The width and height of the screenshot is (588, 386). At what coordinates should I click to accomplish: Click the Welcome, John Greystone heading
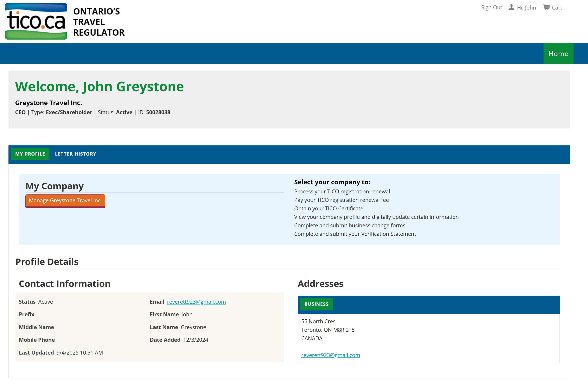99,86
